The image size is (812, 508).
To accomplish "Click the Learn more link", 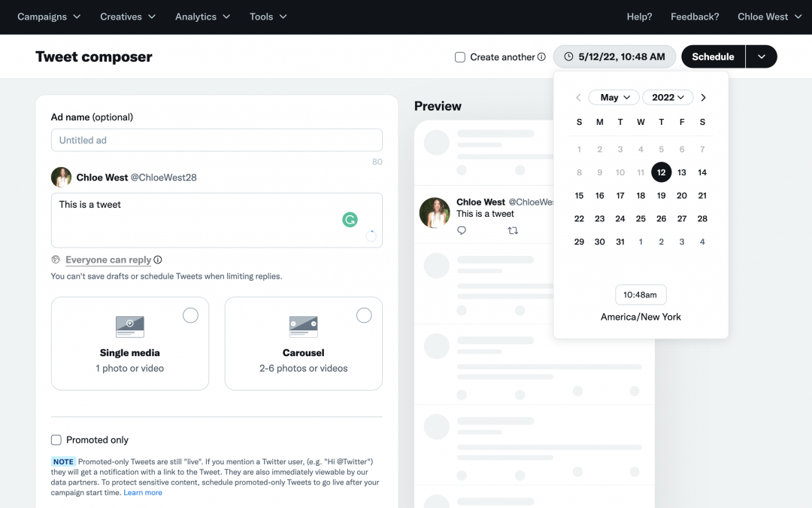I will coord(142,492).
